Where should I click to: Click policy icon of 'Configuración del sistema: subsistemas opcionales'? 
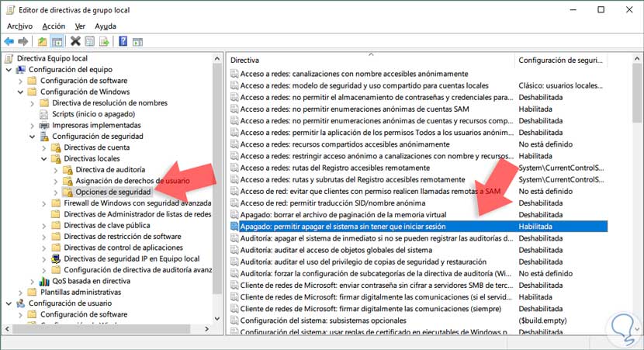click(x=234, y=321)
